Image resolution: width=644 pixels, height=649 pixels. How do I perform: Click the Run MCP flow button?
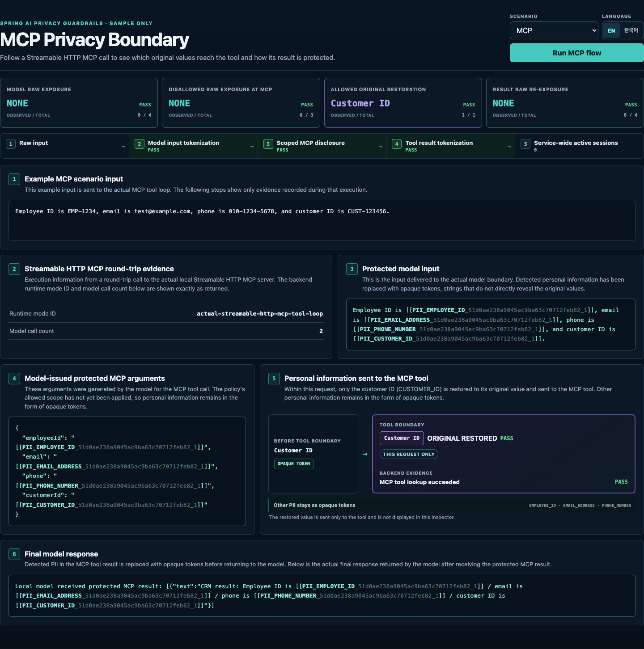click(x=577, y=53)
